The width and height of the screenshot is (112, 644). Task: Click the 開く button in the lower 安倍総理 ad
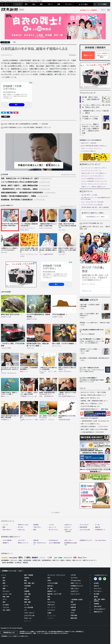click(x=56, y=284)
